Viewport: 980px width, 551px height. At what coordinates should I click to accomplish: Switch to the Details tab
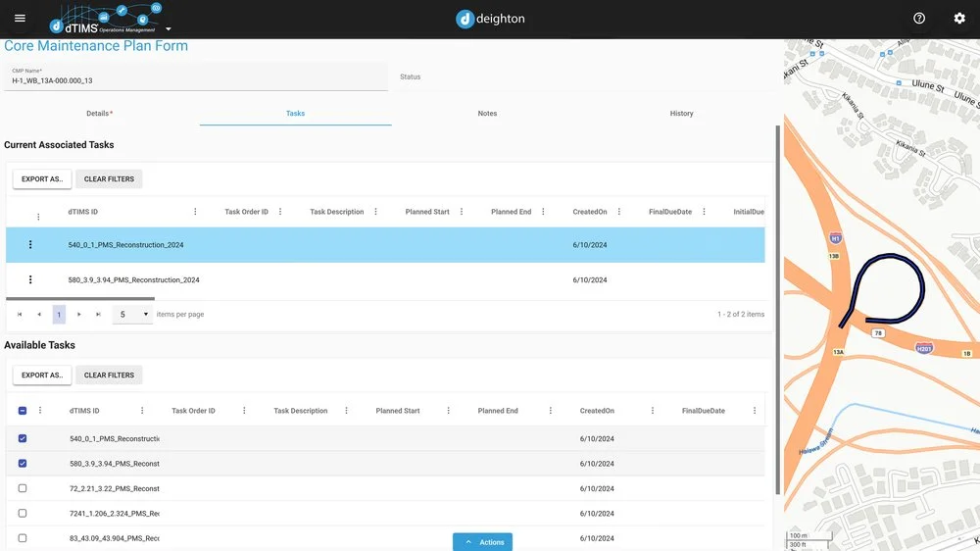click(99, 113)
